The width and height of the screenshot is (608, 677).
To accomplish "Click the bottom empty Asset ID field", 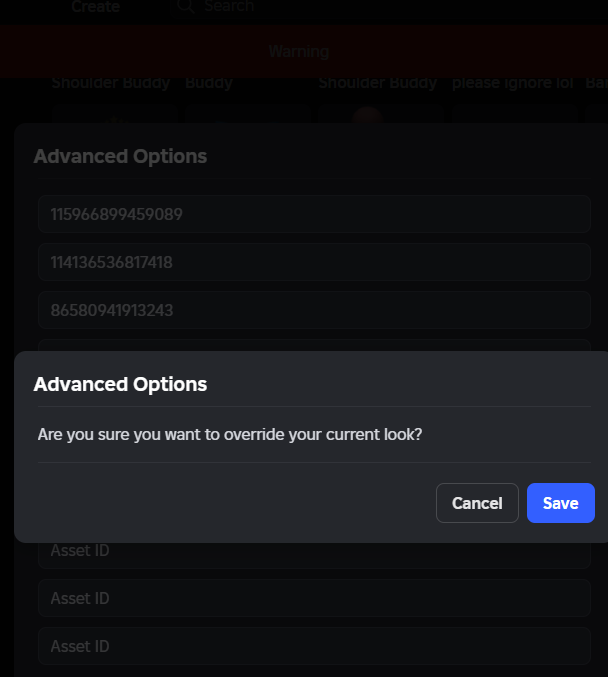I will point(314,646).
